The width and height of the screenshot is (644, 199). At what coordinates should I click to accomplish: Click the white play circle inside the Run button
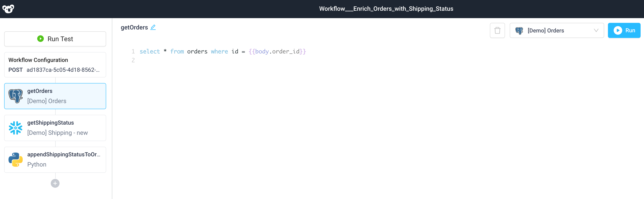(x=618, y=30)
